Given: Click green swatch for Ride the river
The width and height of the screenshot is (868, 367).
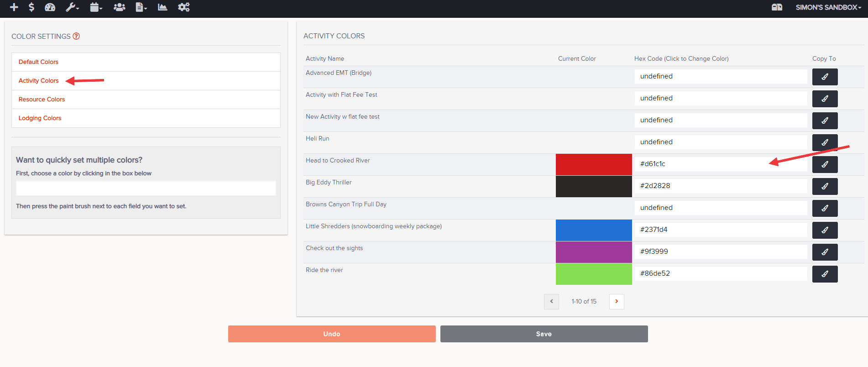Looking at the screenshot, I should [594, 274].
